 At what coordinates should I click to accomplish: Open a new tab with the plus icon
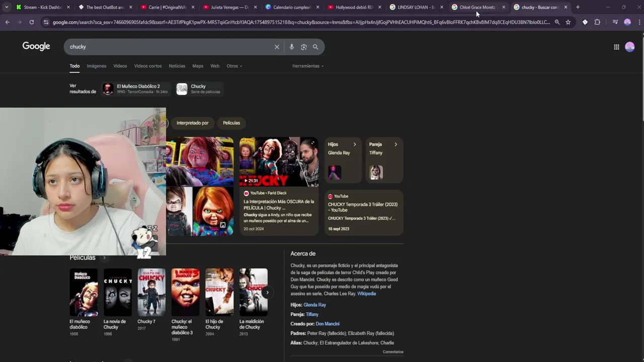click(578, 7)
